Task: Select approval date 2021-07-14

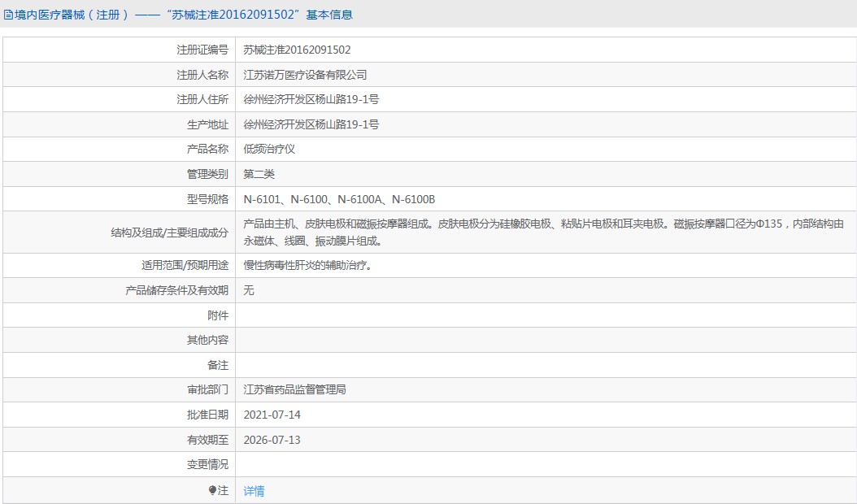Action: [272, 415]
